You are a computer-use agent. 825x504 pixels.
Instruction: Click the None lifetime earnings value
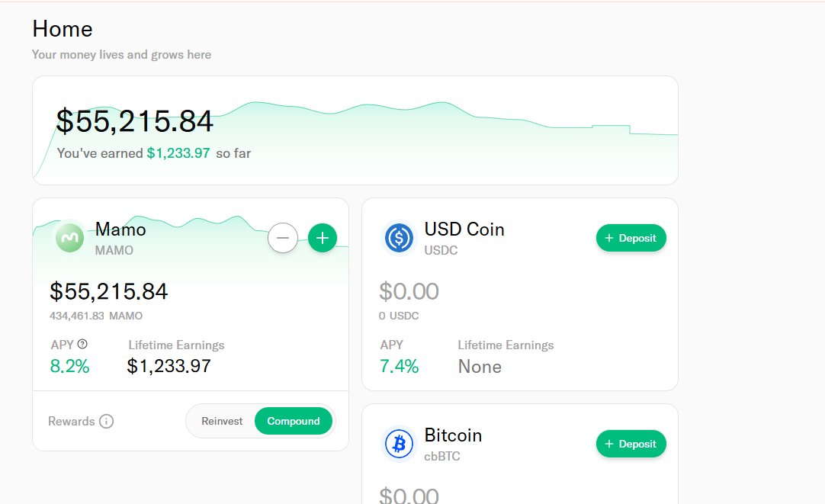tap(480, 366)
